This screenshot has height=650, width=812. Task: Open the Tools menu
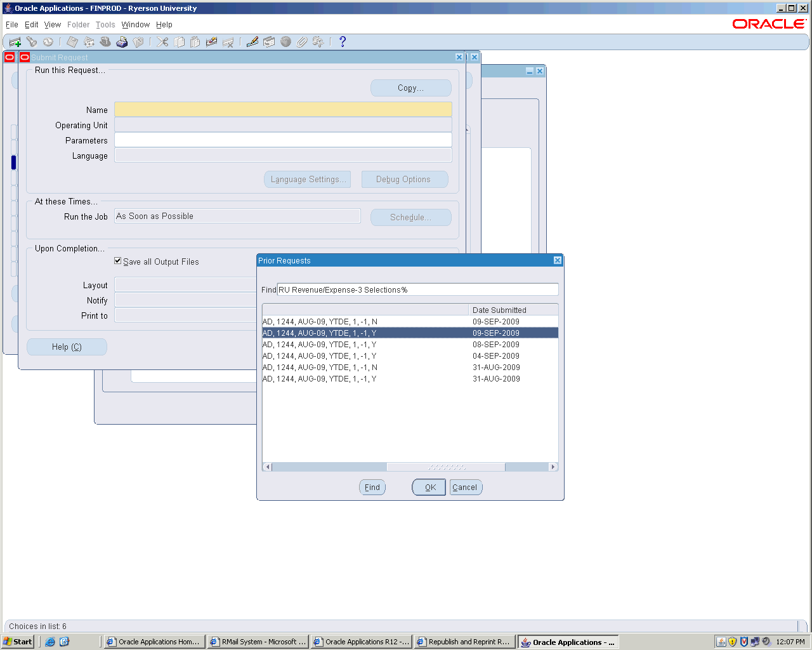point(105,25)
